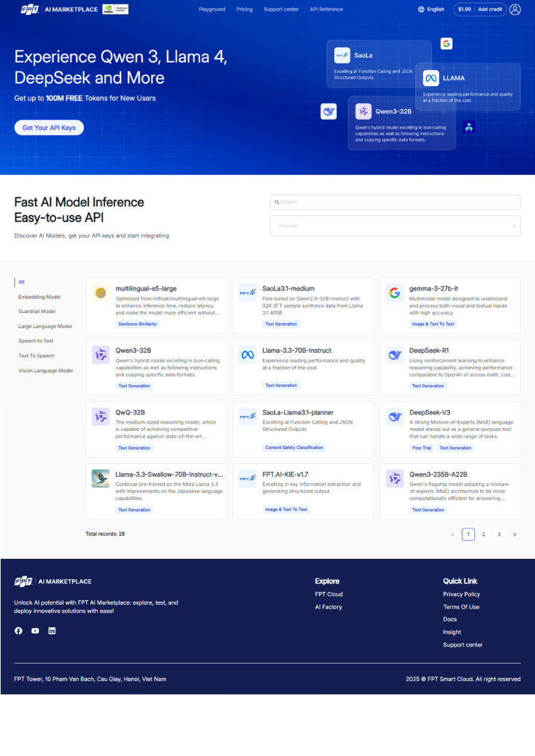The width and height of the screenshot is (535, 756).
Task: Go to page 3
Action: tap(499, 535)
